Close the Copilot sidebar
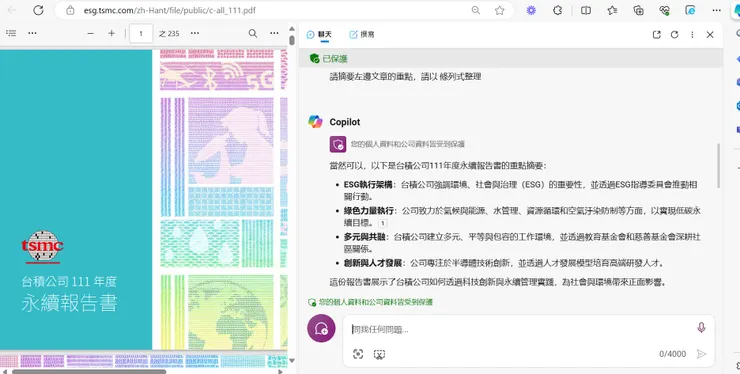 click(x=710, y=34)
